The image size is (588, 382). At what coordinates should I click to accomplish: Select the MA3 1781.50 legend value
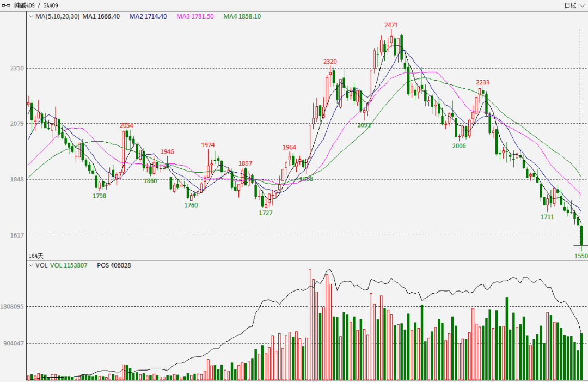[195, 16]
